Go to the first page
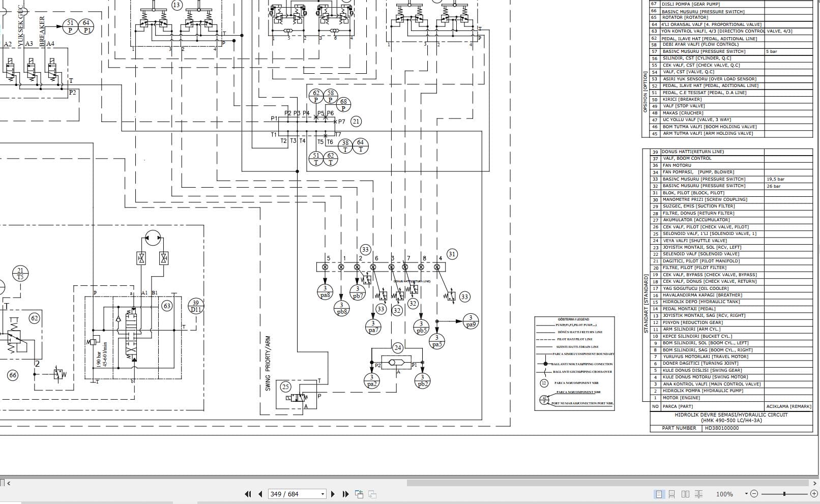Image resolution: width=820 pixels, height=504 pixels. [x=248, y=494]
